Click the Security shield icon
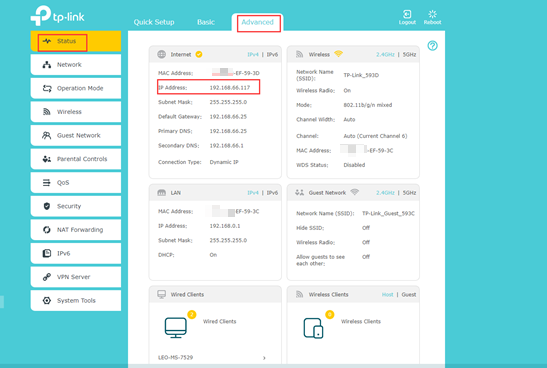The height and width of the screenshot is (368, 547). (47, 206)
